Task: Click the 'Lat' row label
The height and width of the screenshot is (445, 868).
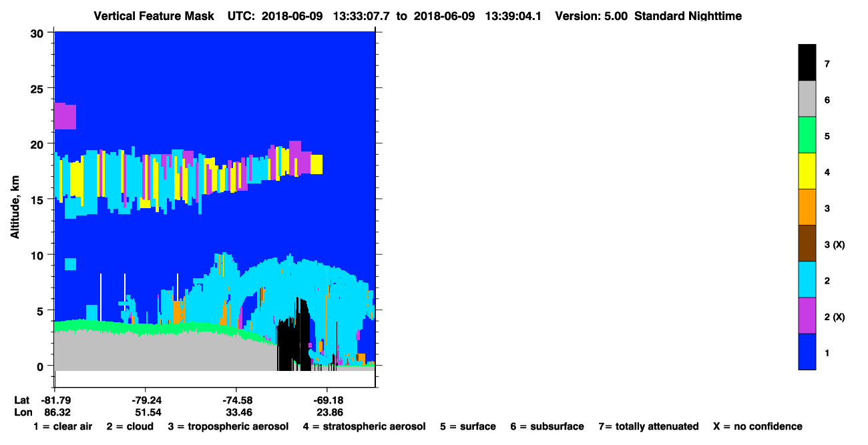Action: [22, 400]
